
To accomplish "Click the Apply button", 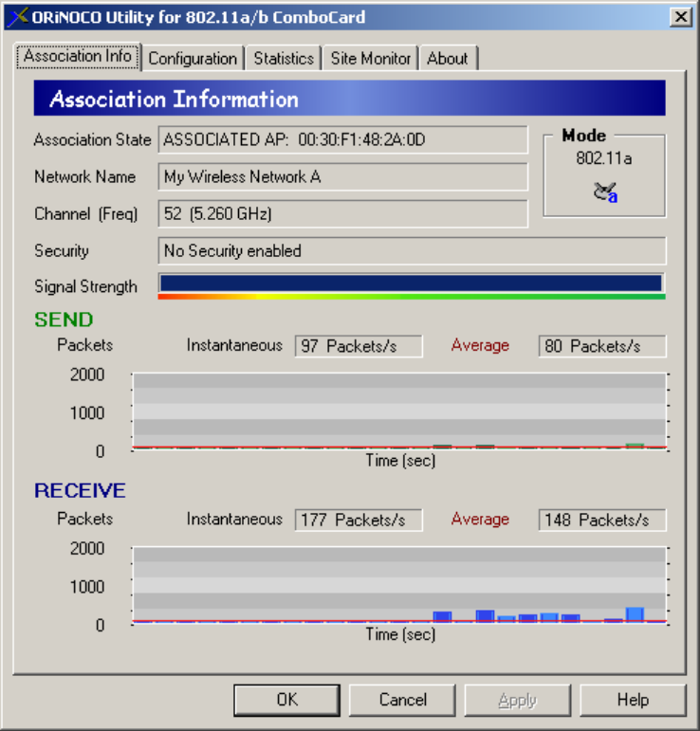I will [518, 700].
